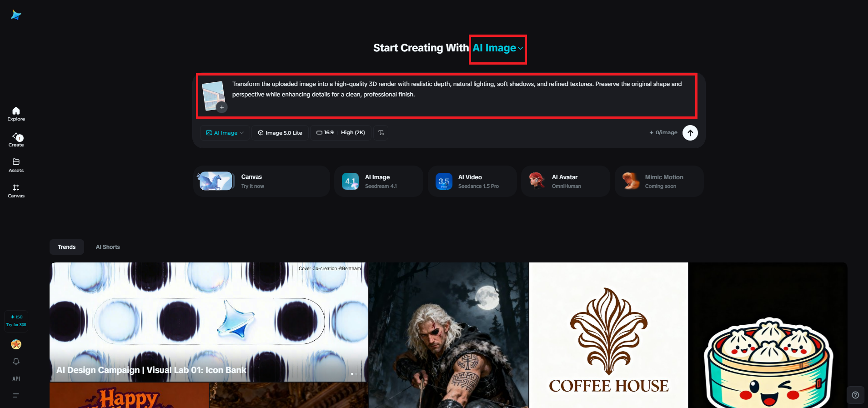Open notifications bell icon

pyautogui.click(x=16, y=361)
